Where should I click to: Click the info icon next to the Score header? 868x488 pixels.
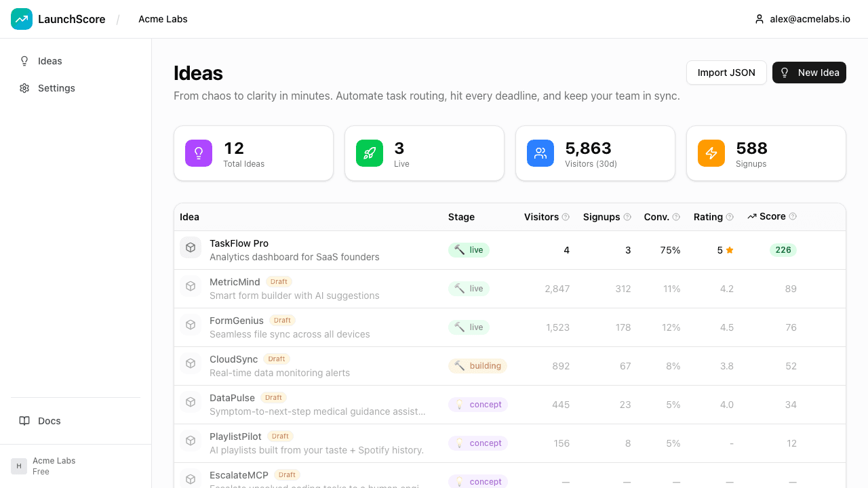pos(793,216)
